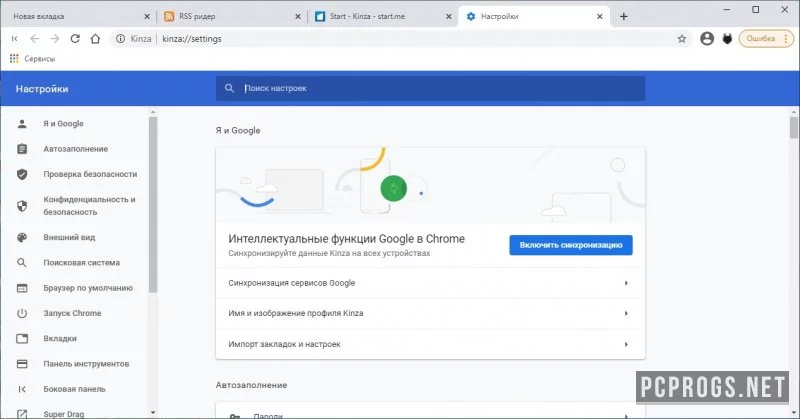Focus the Поиск настроек search field
This screenshot has width=800, height=419.
[x=430, y=88]
